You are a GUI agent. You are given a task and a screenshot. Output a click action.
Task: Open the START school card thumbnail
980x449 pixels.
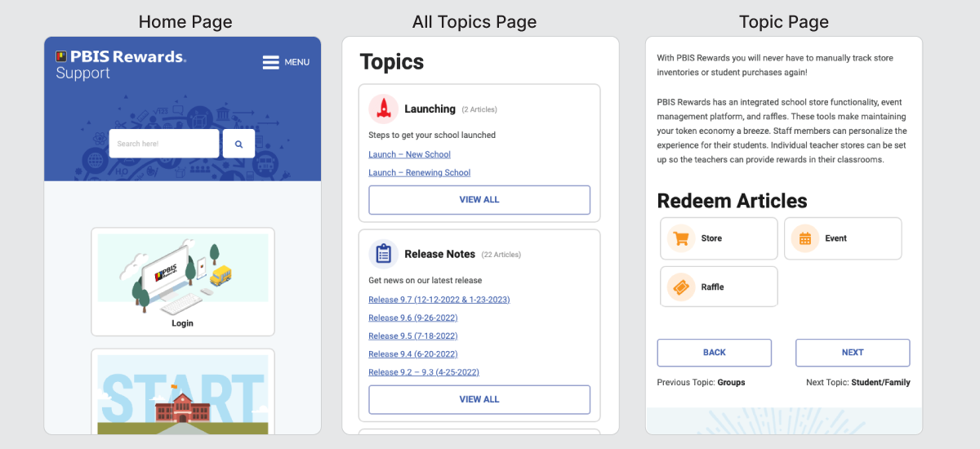[182, 393]
